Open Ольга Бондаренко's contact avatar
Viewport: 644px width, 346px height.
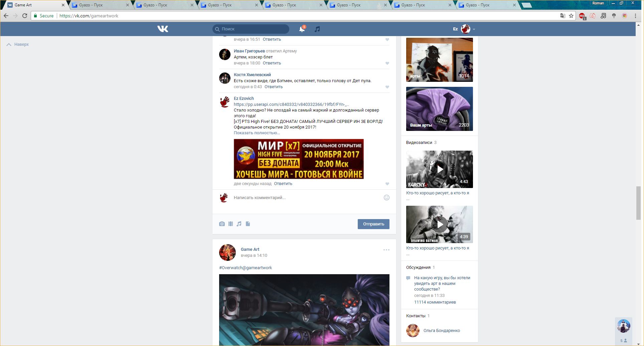[413, 331]
